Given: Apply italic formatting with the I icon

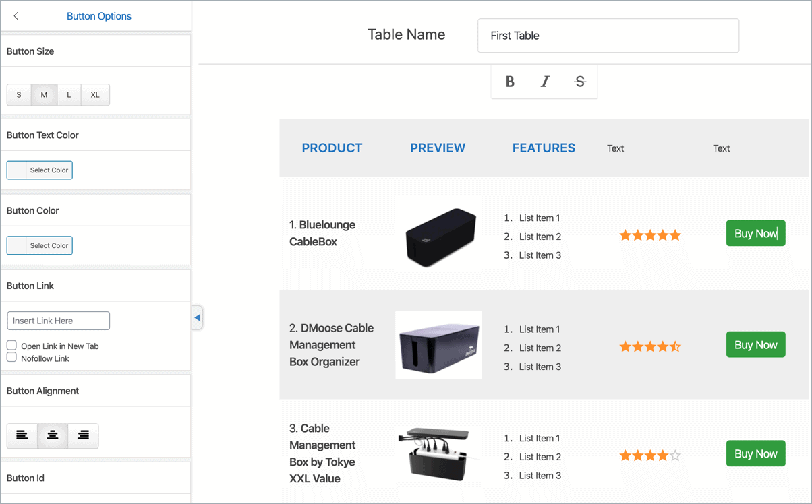Looking at the screenshot, I should tap(544, 81).
